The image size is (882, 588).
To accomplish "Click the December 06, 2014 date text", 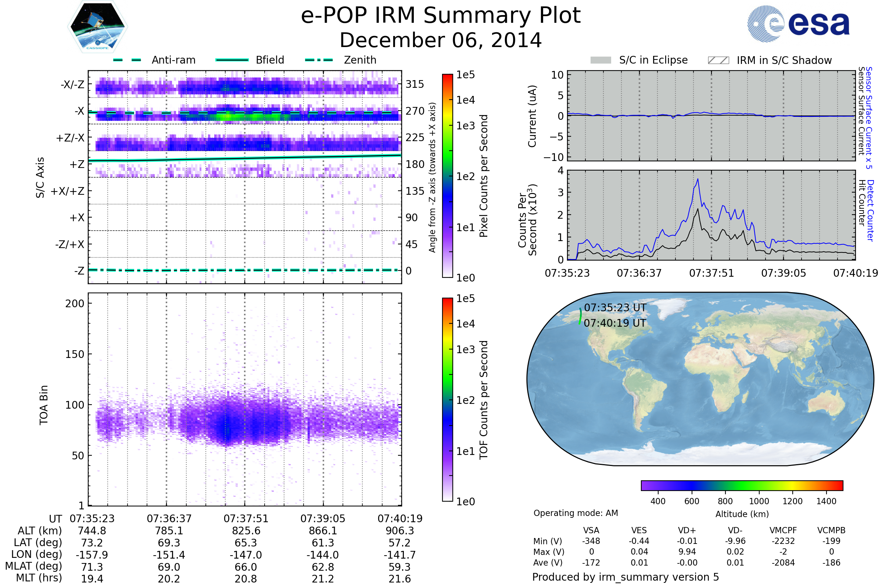I will pyautogui.click(x=441, y=40).
